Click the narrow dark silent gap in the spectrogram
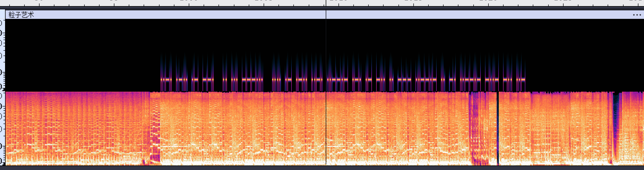The width and height of the screenshot is (644, 170). click(498, 127)
